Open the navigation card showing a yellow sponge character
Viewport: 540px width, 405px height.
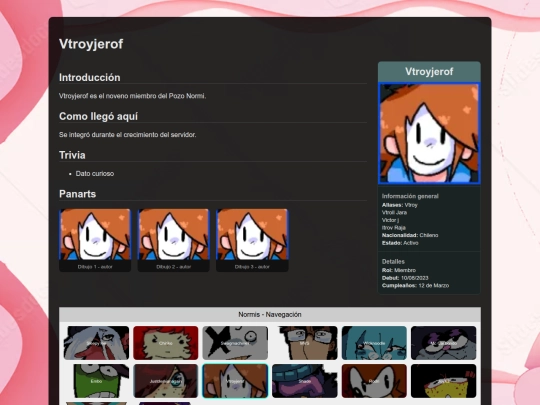(444, 381)
